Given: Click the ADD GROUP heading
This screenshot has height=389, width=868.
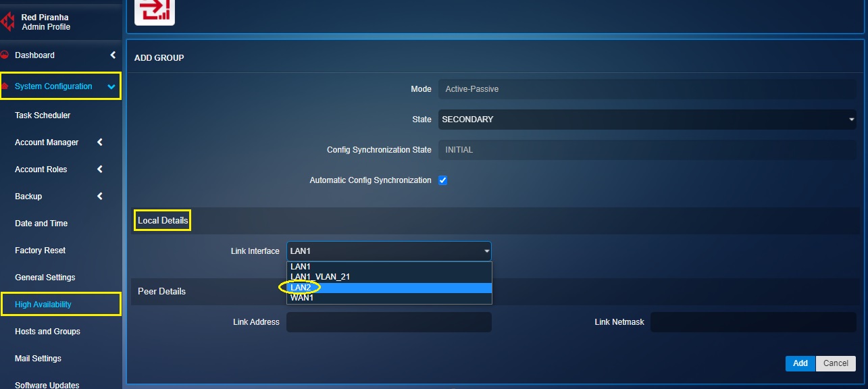Looking at the screenshot, I should pos(159,58).
